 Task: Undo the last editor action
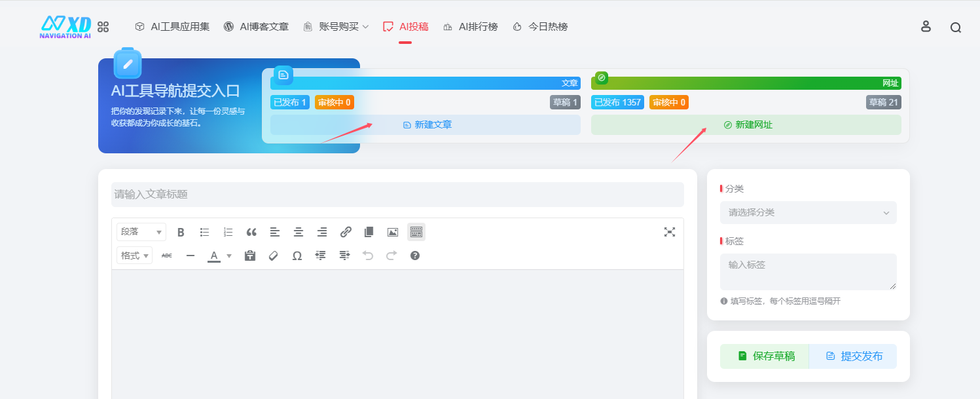click(x=367, y=256)
